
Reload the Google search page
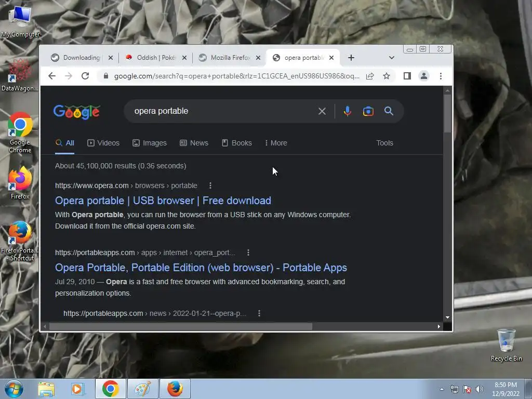pyautogui.click(x=85, y=76)
